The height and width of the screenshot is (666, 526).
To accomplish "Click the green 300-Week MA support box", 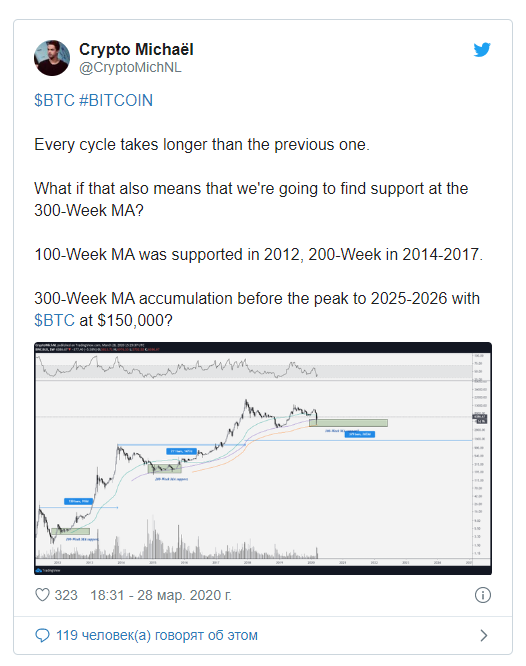I will (x=348, y=423).
